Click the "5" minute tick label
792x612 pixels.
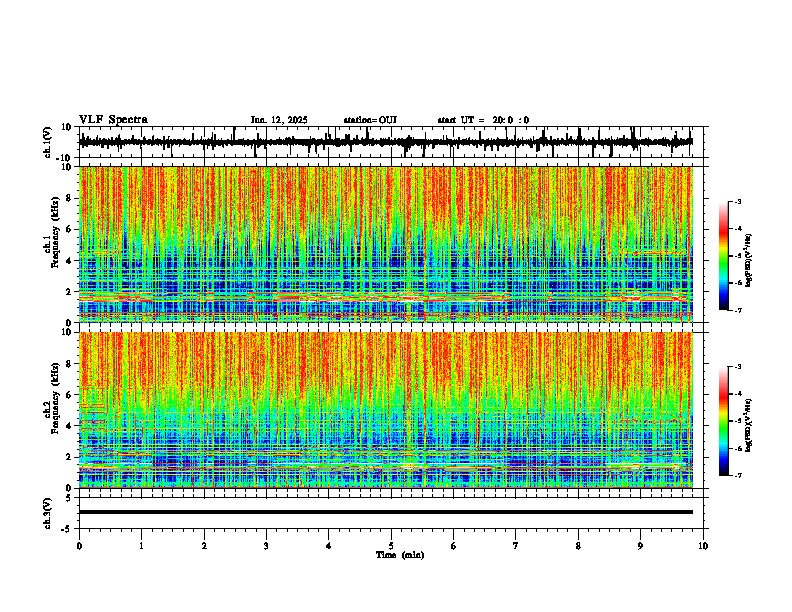pyautogui.click(x=391, y=546)
